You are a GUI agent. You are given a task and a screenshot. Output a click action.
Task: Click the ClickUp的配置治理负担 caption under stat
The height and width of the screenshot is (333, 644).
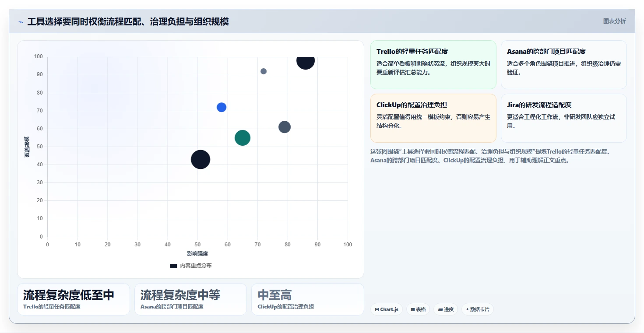point(286,307)
